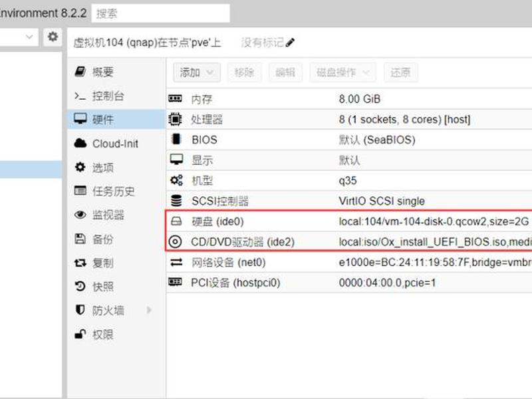Select the 处理器 row label
The height and width of the screenshot is (399, 532).
(x=207, y=120)
